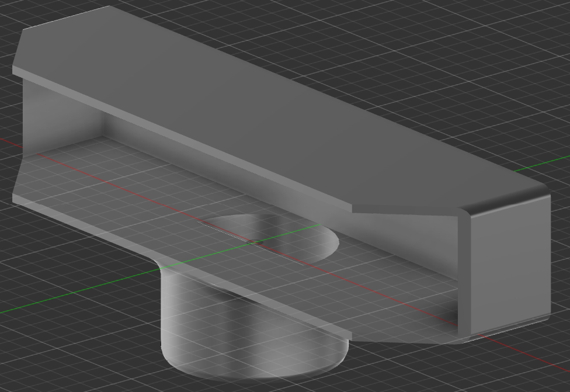The image size is (570, 392).
Task: Select the flat right end face of the model
Action: click(510, 265)
